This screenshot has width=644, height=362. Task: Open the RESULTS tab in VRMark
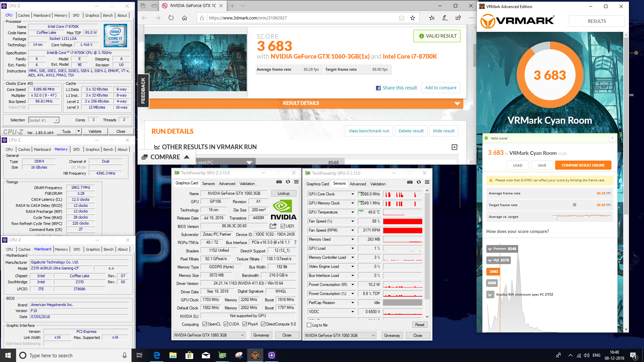pos(597,21)
